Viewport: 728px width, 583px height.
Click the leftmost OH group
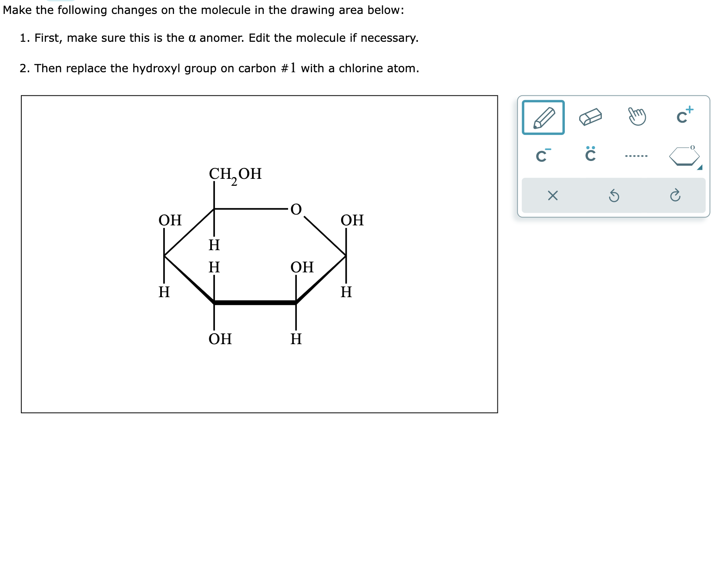point(171,221)
